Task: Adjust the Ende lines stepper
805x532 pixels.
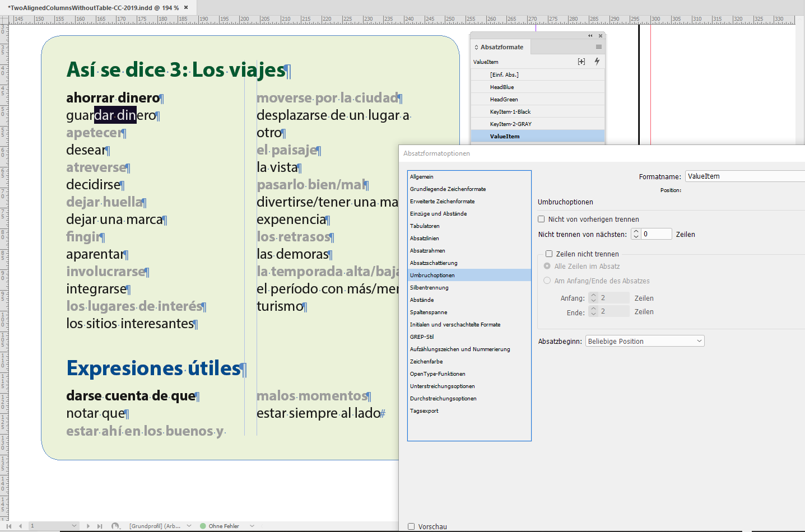Action: coord(593,311)
